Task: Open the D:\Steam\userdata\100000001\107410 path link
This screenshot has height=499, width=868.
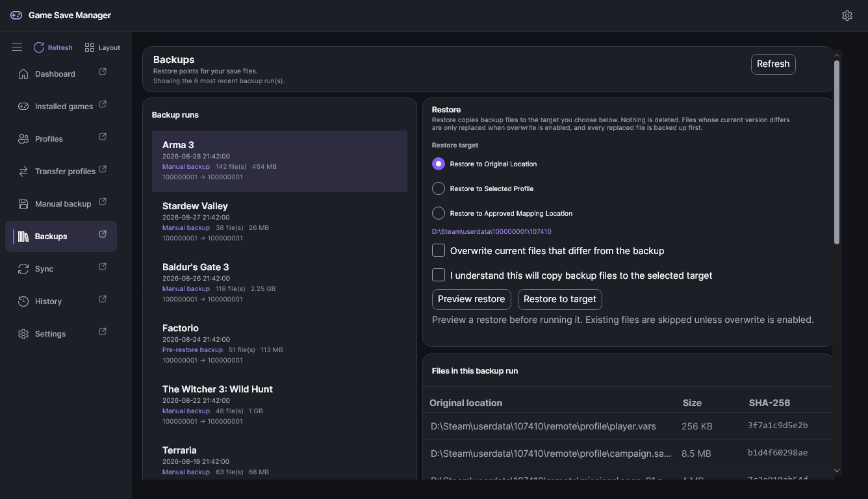Action: 491,231
